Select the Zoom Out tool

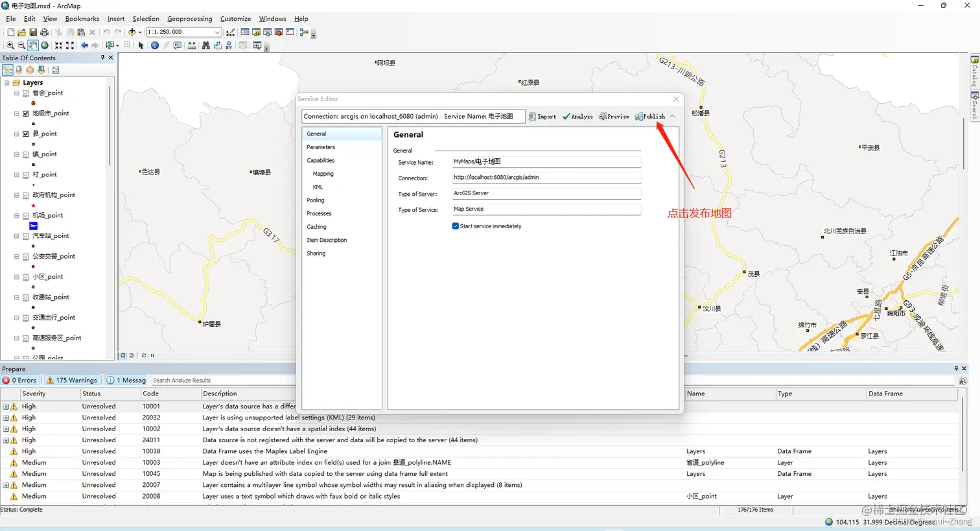click(21, 45)
